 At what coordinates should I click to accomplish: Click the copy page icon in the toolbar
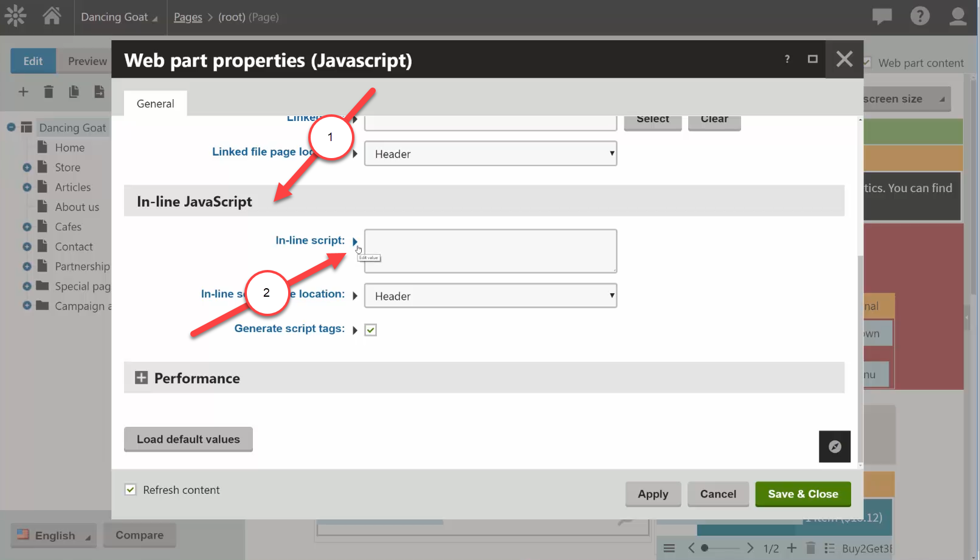tap(74, 92)
